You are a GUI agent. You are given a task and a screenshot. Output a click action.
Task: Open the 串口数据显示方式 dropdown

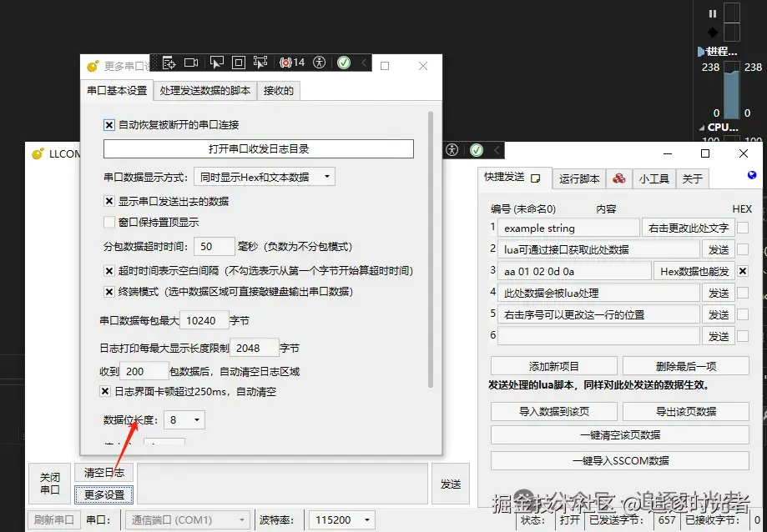coord(265,176)
